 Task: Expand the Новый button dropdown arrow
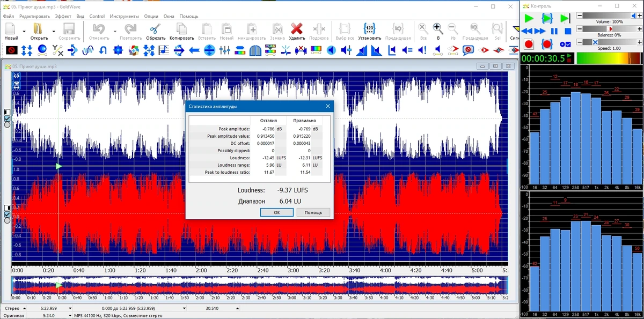(25, 31)
